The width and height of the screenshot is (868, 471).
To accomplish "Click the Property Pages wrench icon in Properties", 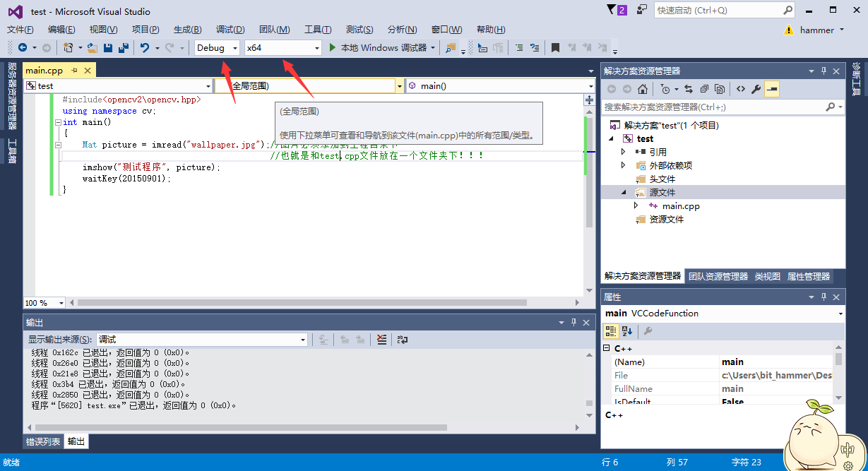I will (648, 330).
